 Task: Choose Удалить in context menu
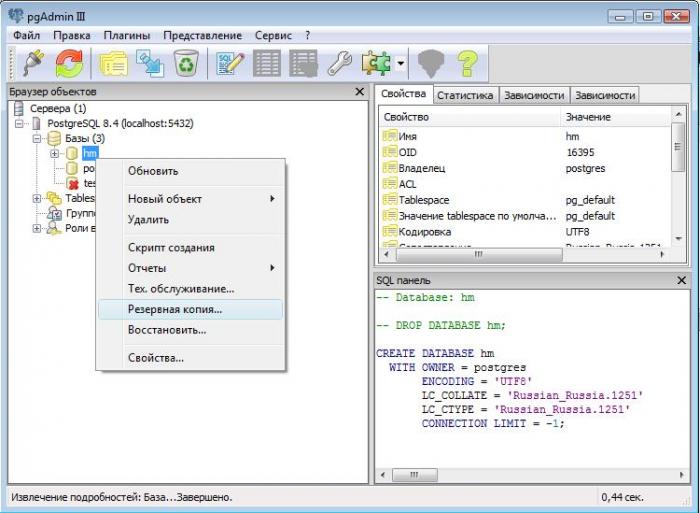191,220
